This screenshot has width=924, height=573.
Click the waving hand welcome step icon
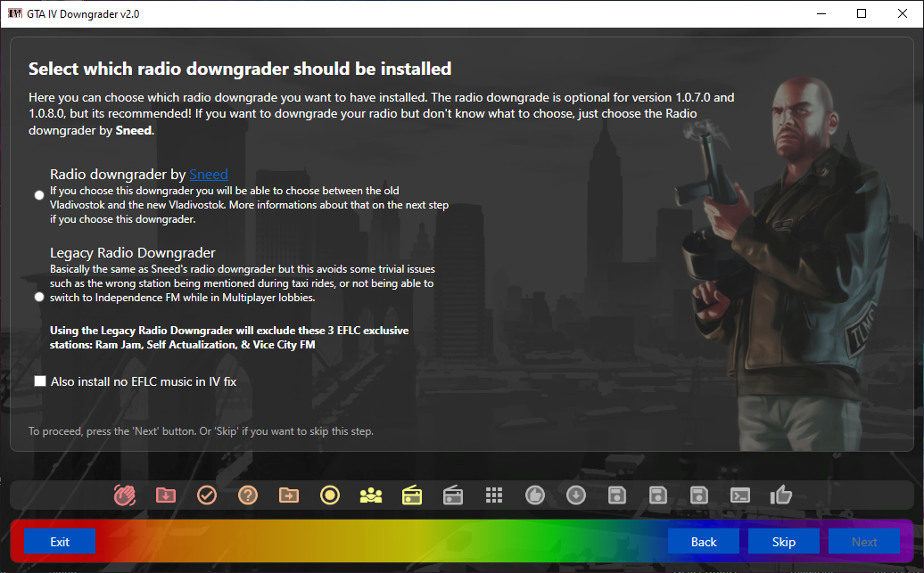point(124,495)
